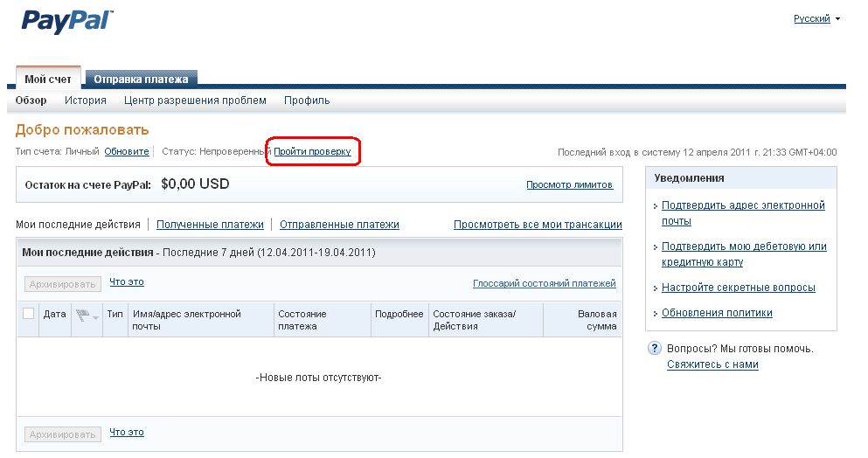Go to История in the submenu
The width and height of the screenshot is (868, 458).
[86, 101]
